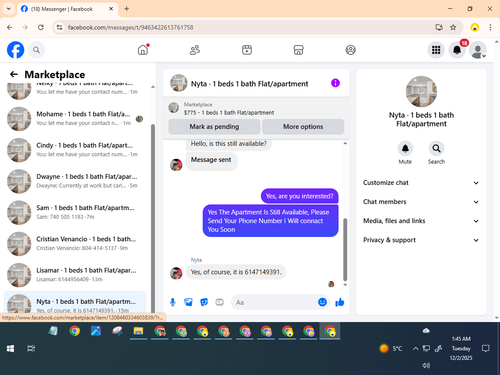The image size is (500, 375).
Task: Open the Facebook logo home link
Action: point(15,50)
